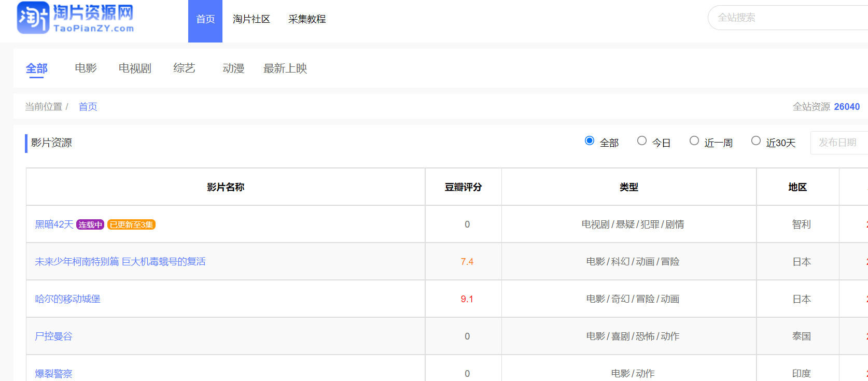Open the 首页 navigation tab
The width and height of the screenshot is (868, 381).
click(205, 20)
